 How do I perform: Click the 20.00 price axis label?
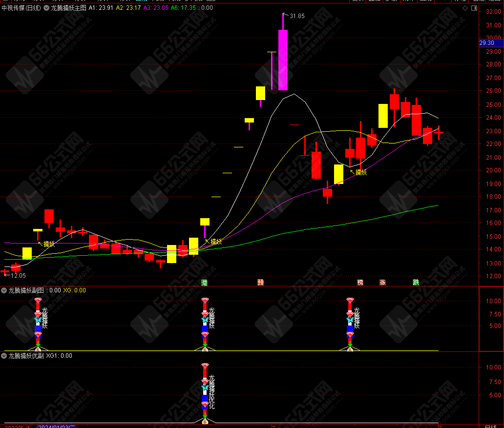[493, 170]
